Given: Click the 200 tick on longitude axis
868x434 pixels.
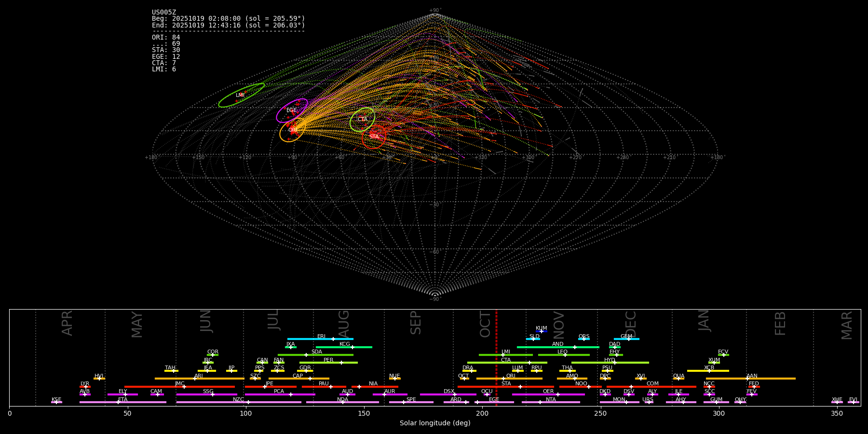Looking at the screenshot, I should (x=482, y=413).
